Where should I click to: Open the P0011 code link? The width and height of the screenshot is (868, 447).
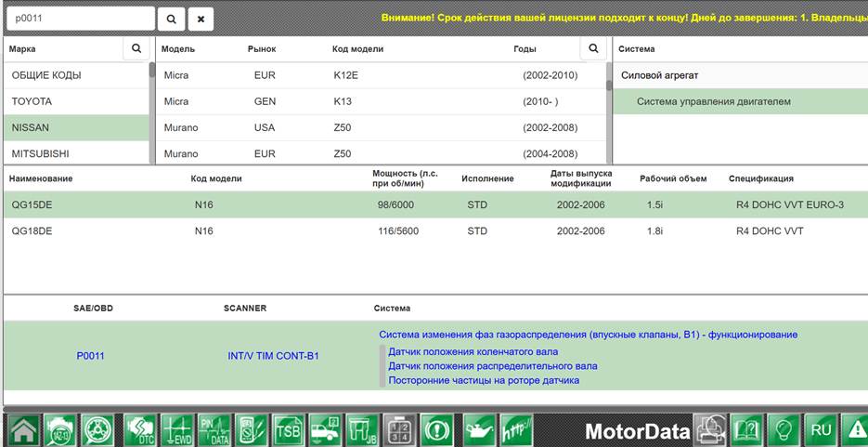(x=90, y=356)
